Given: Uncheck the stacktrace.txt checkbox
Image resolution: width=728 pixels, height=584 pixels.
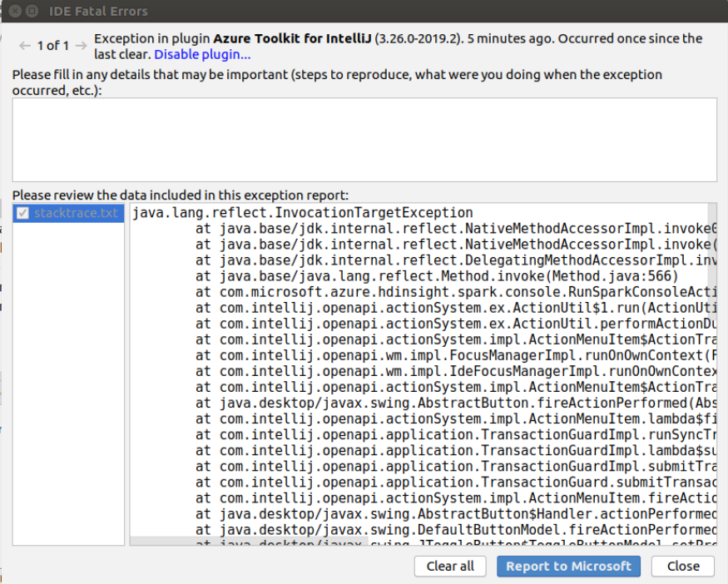Looking at the screenshot, I should pos(22,213).
